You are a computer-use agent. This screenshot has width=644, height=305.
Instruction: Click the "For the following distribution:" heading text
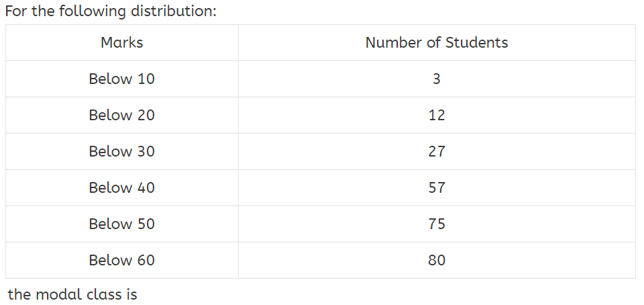tap(111, 11)
